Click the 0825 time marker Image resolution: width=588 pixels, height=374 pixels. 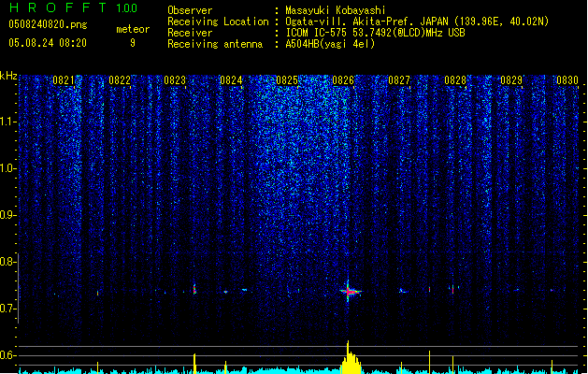click(287, 80)
